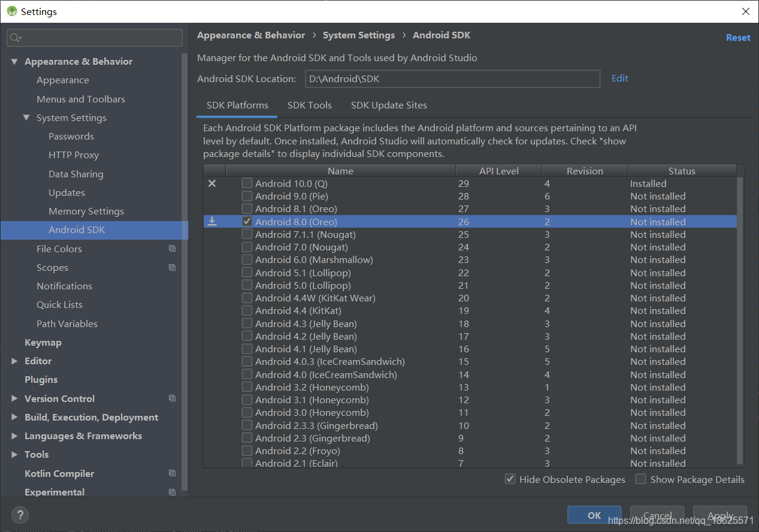The image size is (759, 532).
Task: Open Menus and Toolbars settings
Action: coord(81,99)
